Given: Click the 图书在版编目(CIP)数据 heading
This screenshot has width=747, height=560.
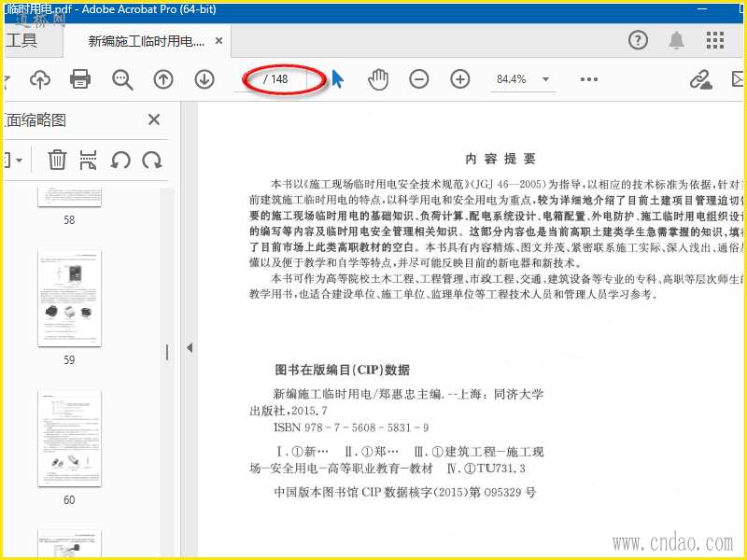Looking at the screenshot, I should 343,370.
